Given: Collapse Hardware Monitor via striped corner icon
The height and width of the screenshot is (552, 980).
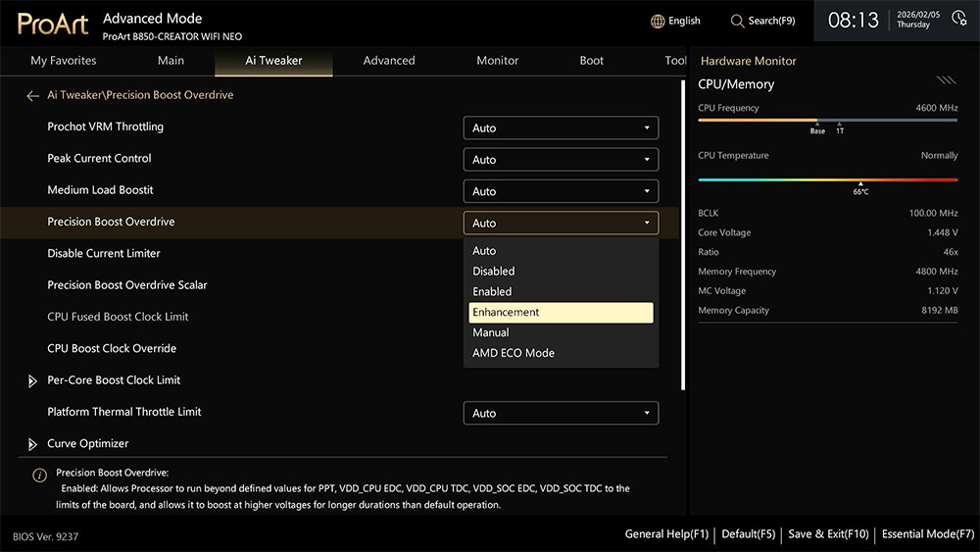Looking at the screenshot, I should point(947,80).
